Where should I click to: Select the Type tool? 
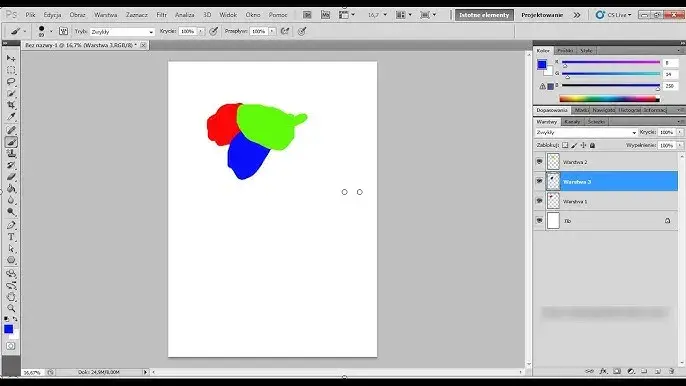(x=11, y=237)
